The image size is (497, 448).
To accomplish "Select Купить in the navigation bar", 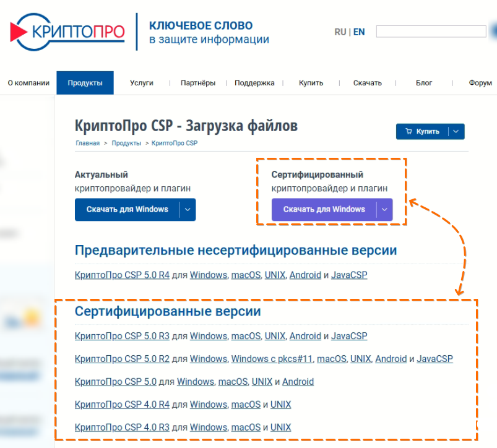I will pos(311,83).
